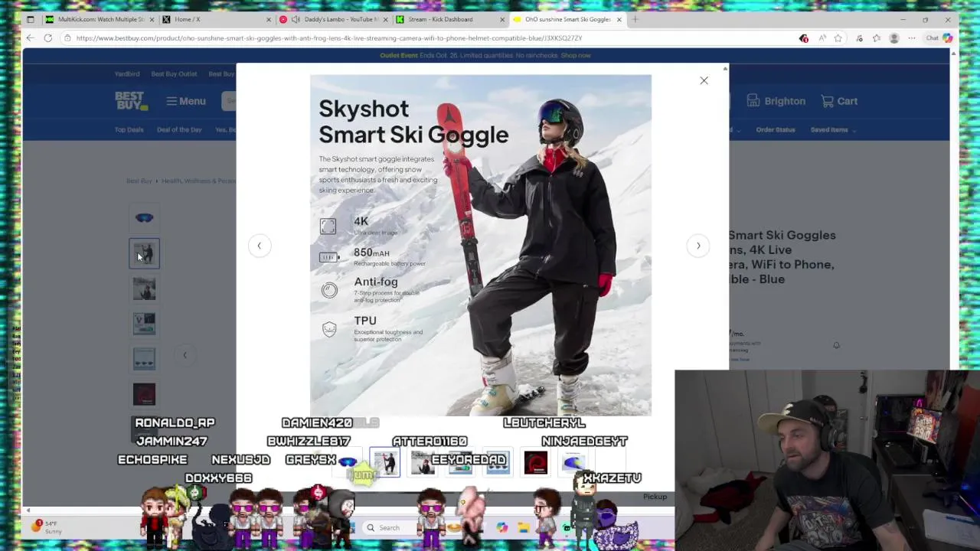
Task: Open Top Deals link
Action: coord(129,130)
